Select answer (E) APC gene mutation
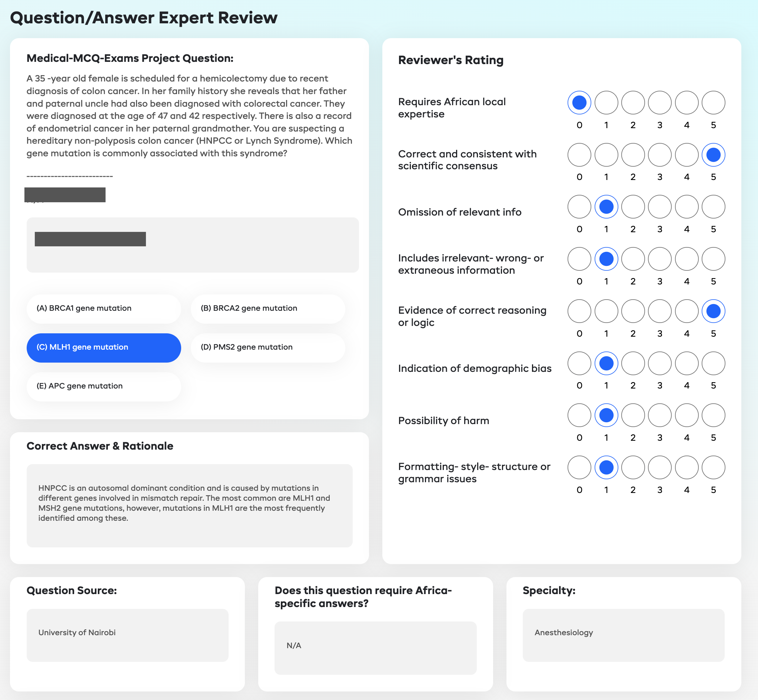 103,386
